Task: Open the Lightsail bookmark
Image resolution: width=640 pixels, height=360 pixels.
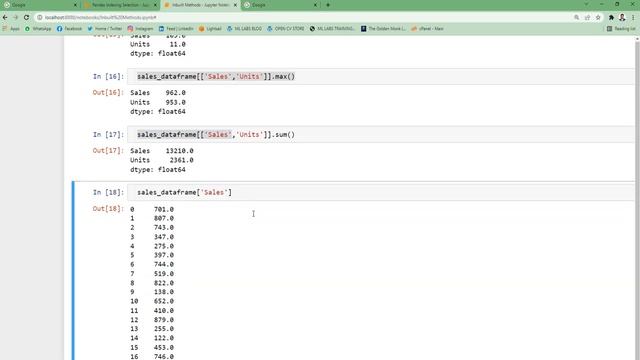Action: coord(210,29)
